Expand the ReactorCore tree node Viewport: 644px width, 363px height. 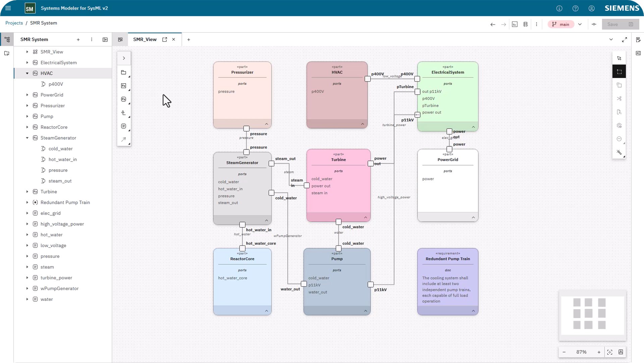click(27, 127)
